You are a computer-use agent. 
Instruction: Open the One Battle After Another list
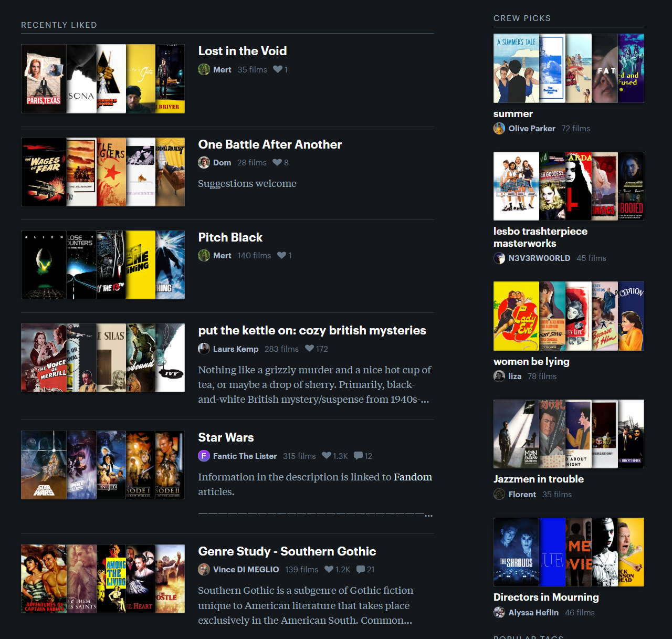[x=270, y=144]
